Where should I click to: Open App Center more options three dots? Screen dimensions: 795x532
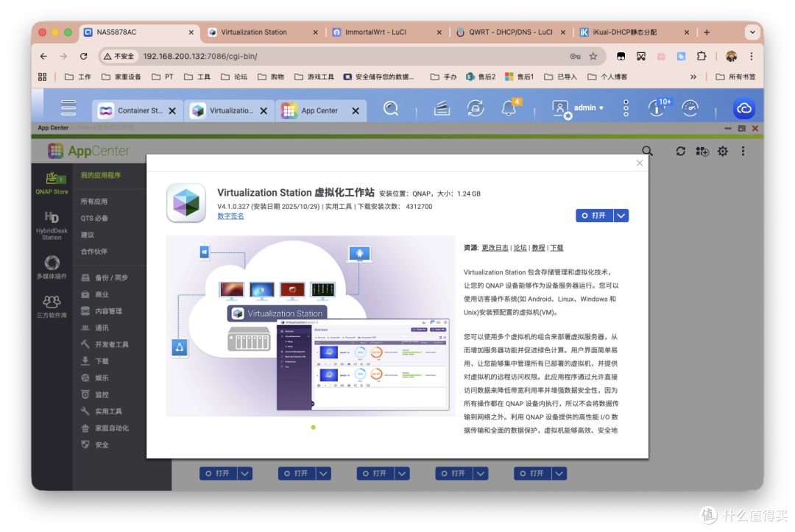(x=743, y=151)
